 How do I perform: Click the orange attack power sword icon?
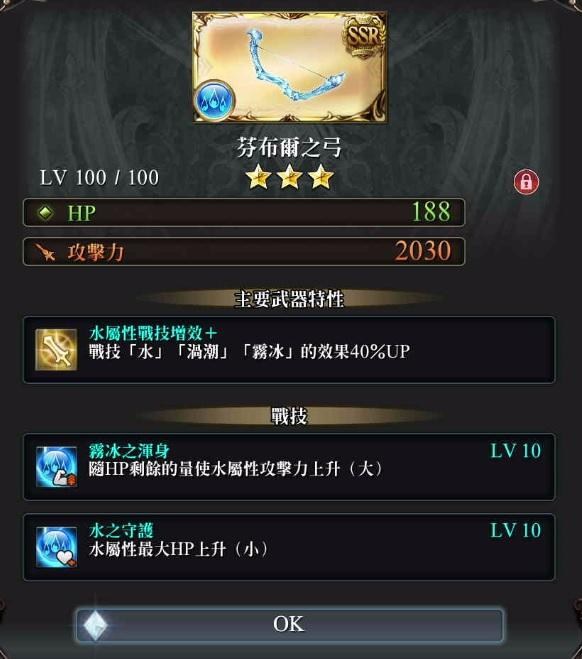(45, 252)
